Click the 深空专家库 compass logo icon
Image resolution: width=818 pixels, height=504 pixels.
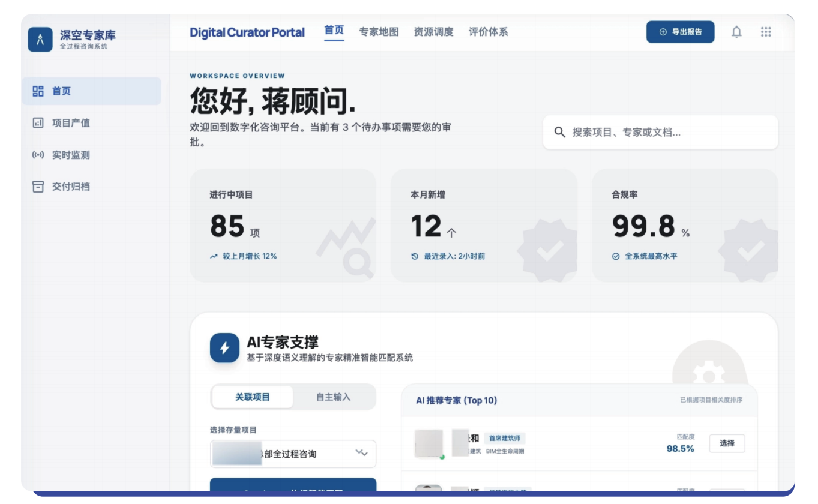point(40,40)
